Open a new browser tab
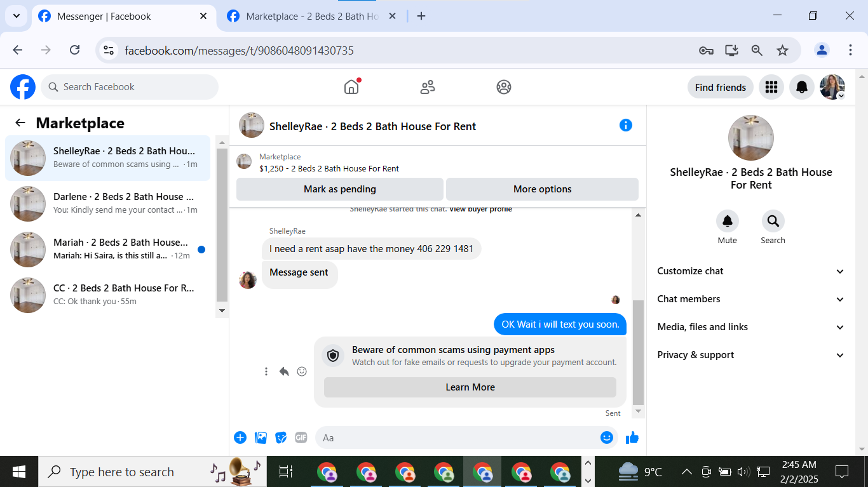 [421, 17]
